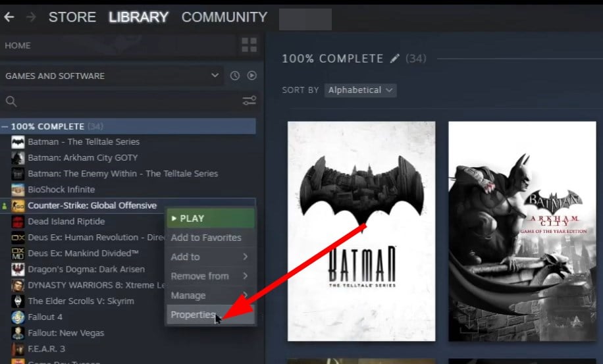The image size is (603, 364).
Task: Open the LIBRARY tab
Action: coord(138,17)
